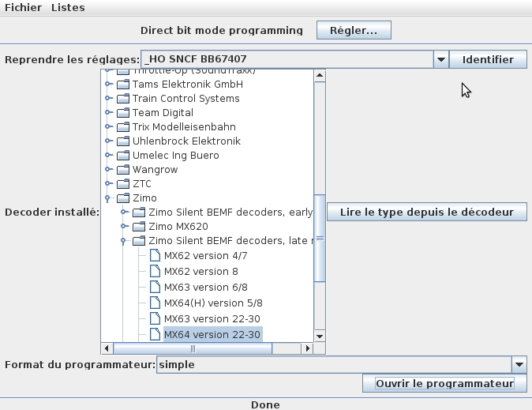Click the decoder list scroll down arrow
The width and height of the screenshot is (532, 410).
(x=319, y=337)
